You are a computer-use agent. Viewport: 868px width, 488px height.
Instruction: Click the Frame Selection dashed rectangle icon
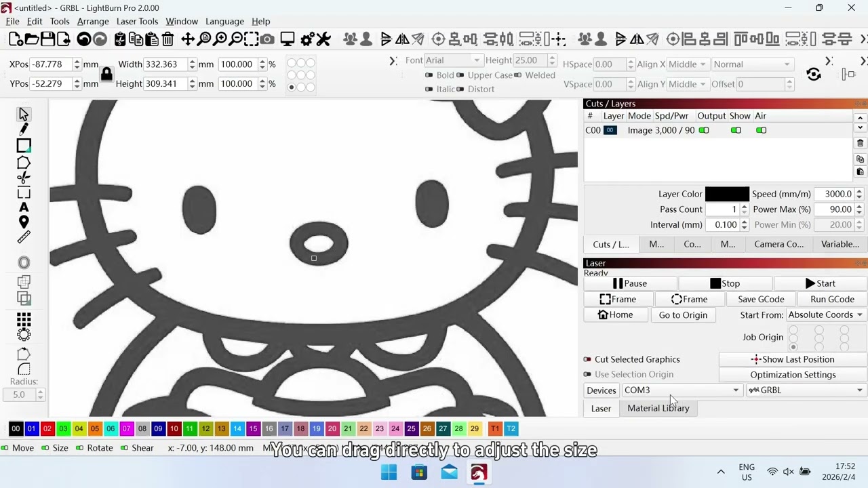point(252,39)
